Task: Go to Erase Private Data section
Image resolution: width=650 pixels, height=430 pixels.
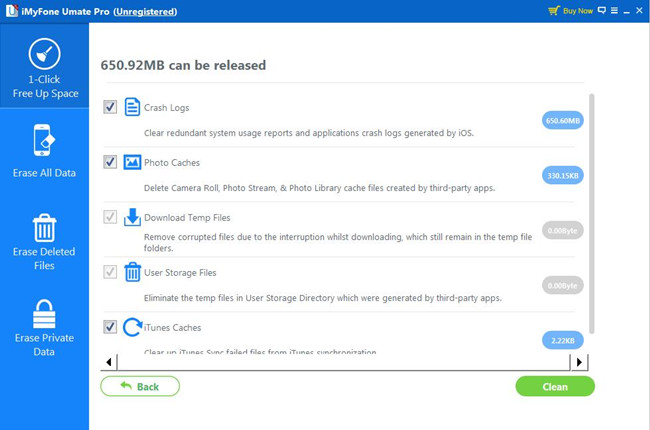Action: pos(44,328)
